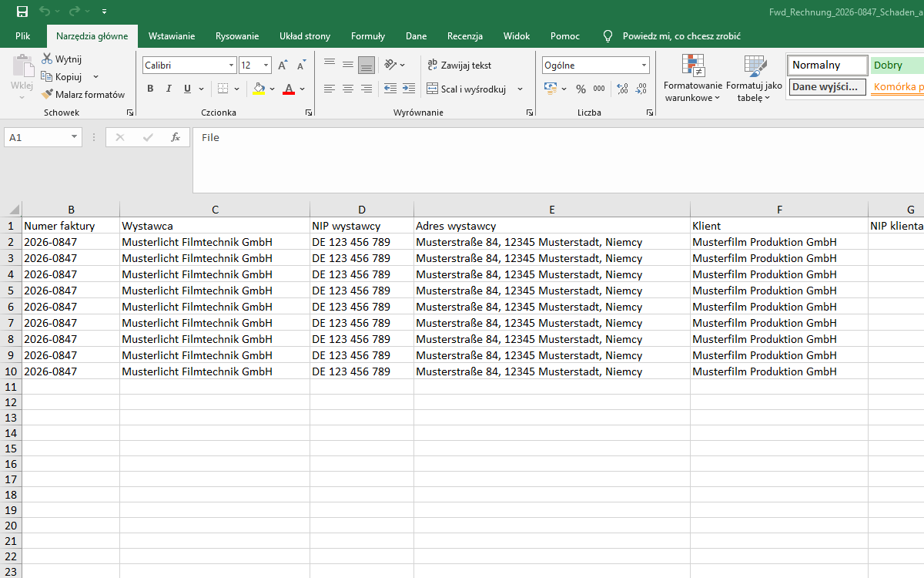The height and width of the screenshot is (578, 924).
Task: Click the Select All corner triangle
Action: (x=13, y=210)
